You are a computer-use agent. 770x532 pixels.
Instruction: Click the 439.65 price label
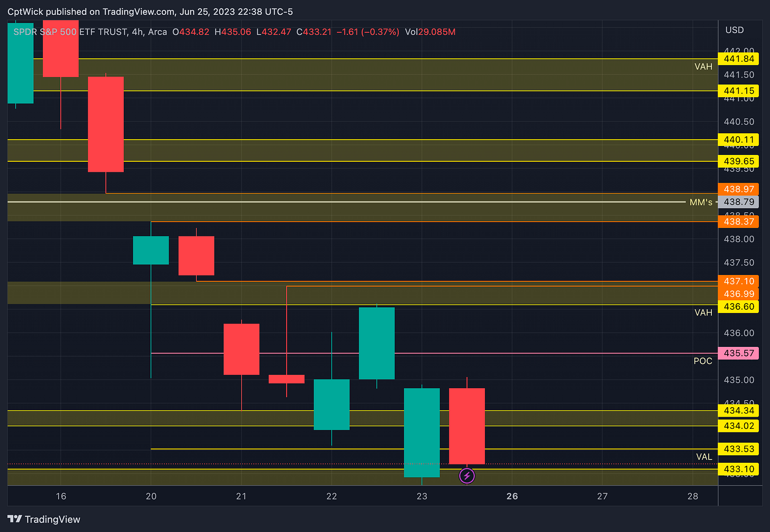click(738, 161)
